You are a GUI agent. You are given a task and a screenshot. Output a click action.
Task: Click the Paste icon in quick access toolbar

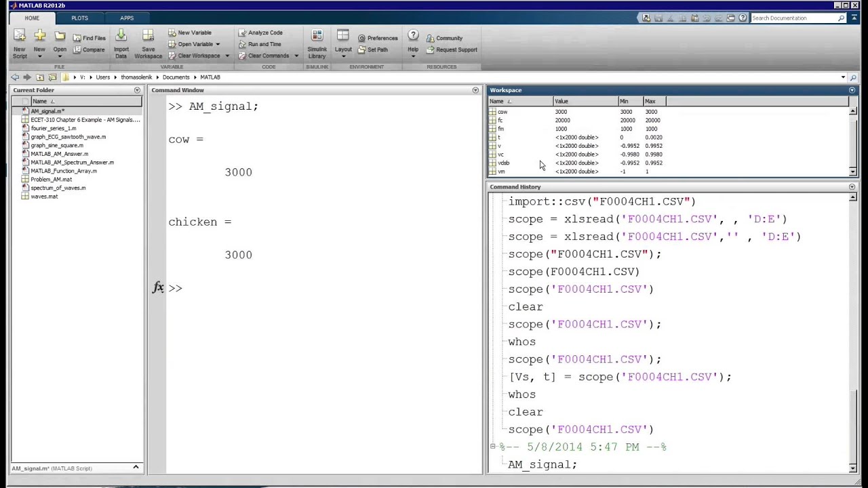(x=694, y=18)
